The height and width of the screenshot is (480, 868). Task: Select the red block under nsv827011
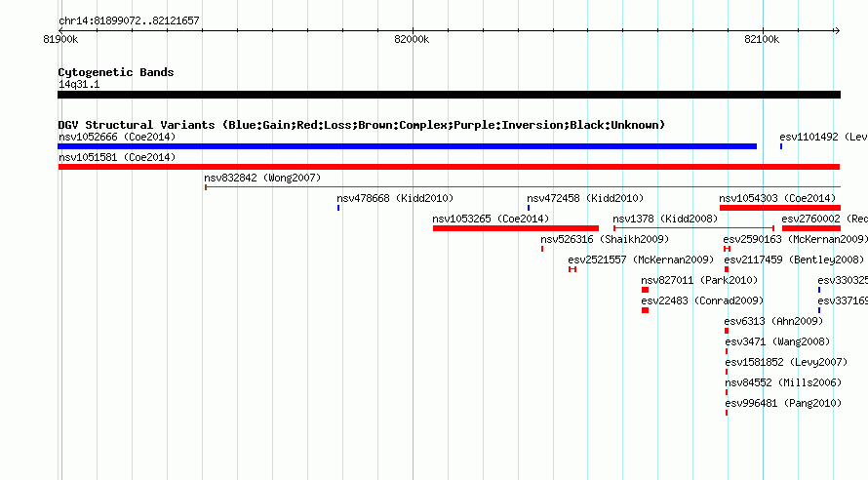645,290
